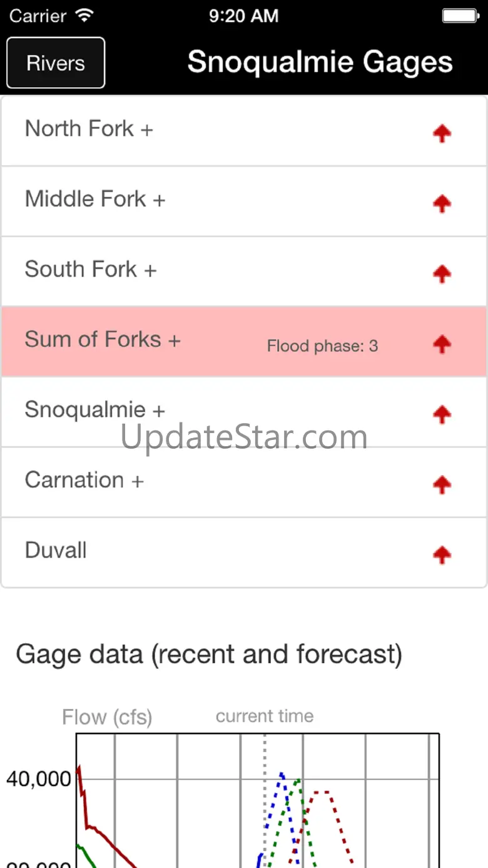Tap the Flood phase: 3 label

click(x=322, y=346)
